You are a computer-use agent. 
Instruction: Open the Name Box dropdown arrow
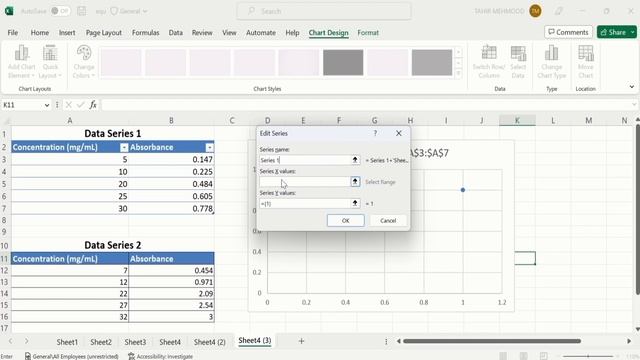coord(47,105)
